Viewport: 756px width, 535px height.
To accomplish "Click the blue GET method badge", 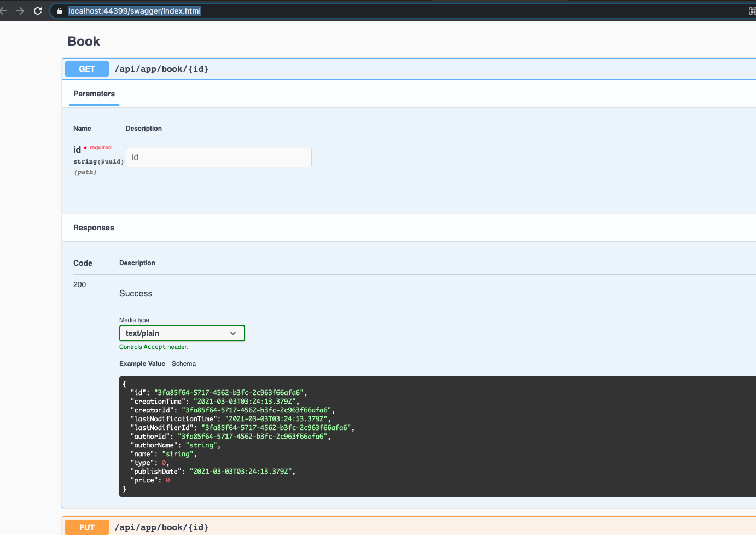I will coord(86,68).
